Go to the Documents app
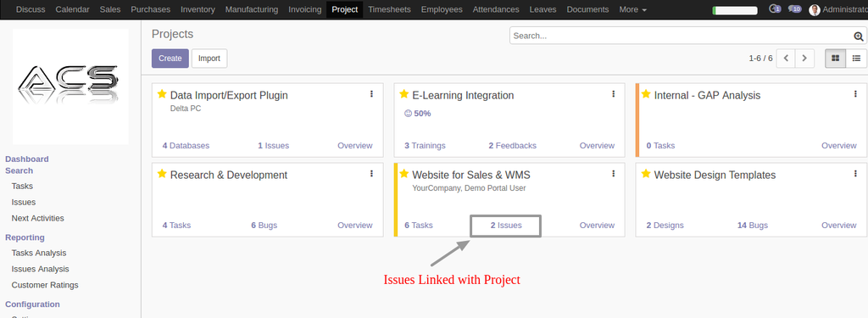The image size is (868, 318). click(588, 9)
